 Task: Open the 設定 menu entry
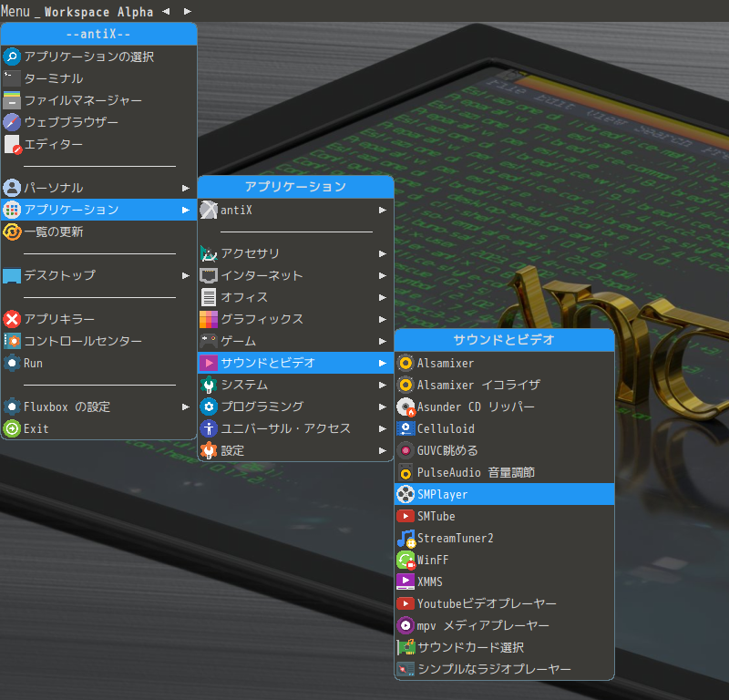point(295,450)
